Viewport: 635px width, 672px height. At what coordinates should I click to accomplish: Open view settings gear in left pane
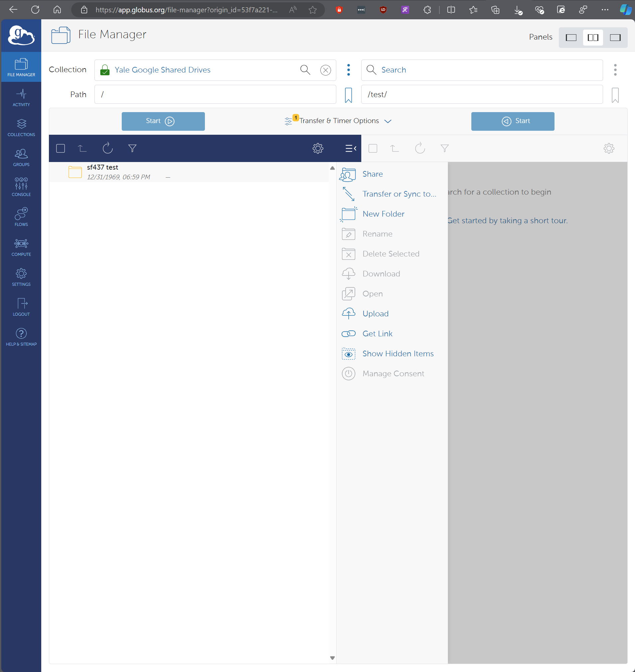(x=317, y=148)
